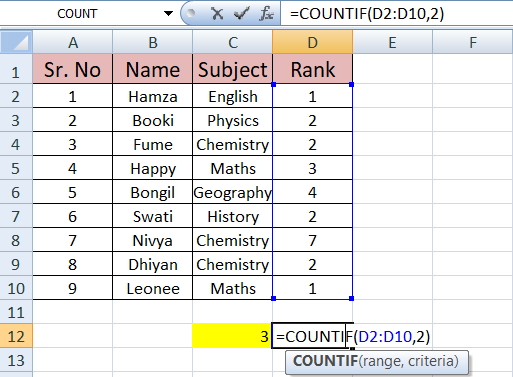Click Maths cell in Leonee's row
The image size is (513, 377).
click(x=232, y=288)
